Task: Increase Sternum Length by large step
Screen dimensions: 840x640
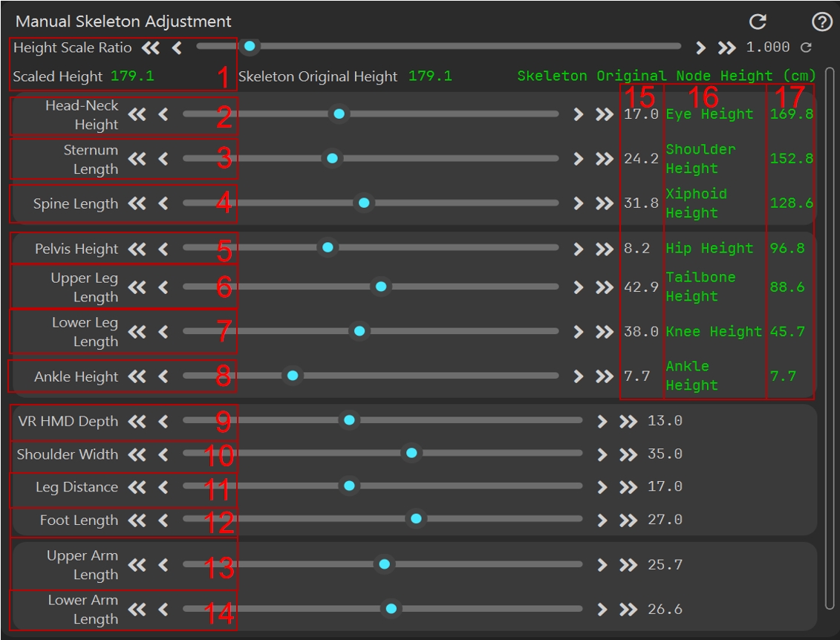Action: coord(605,159)
